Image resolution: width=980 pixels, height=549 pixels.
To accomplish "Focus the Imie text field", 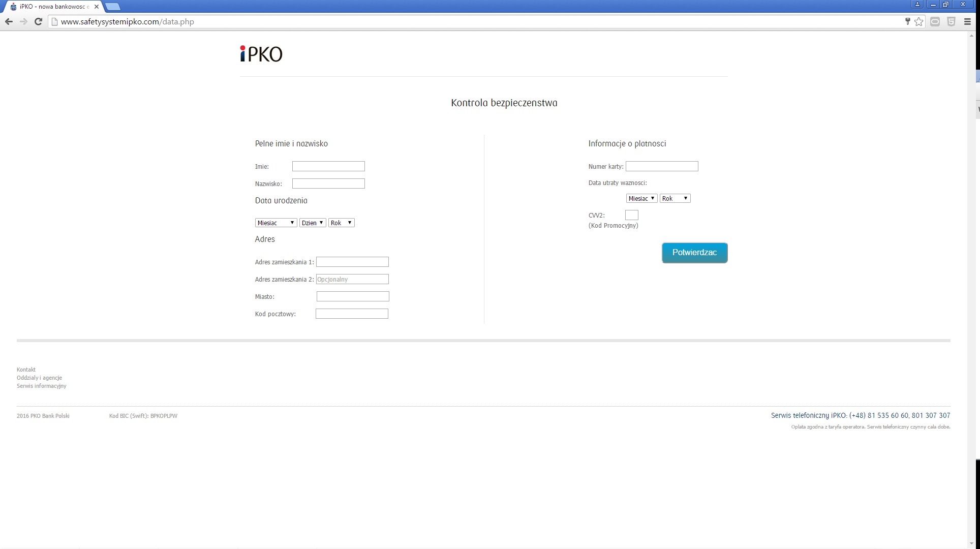I will point(328,166).
